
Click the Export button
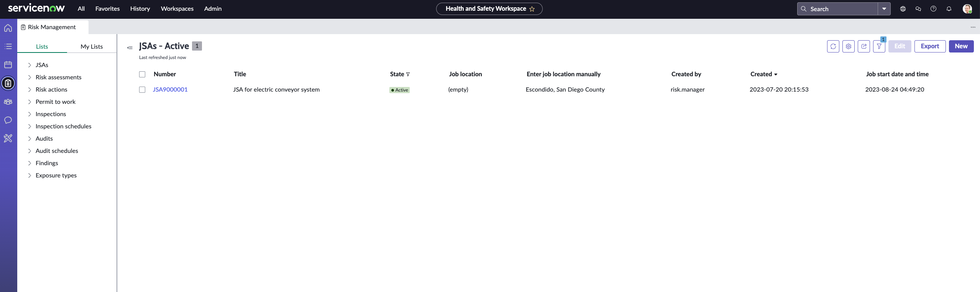(x=930, y=46)
